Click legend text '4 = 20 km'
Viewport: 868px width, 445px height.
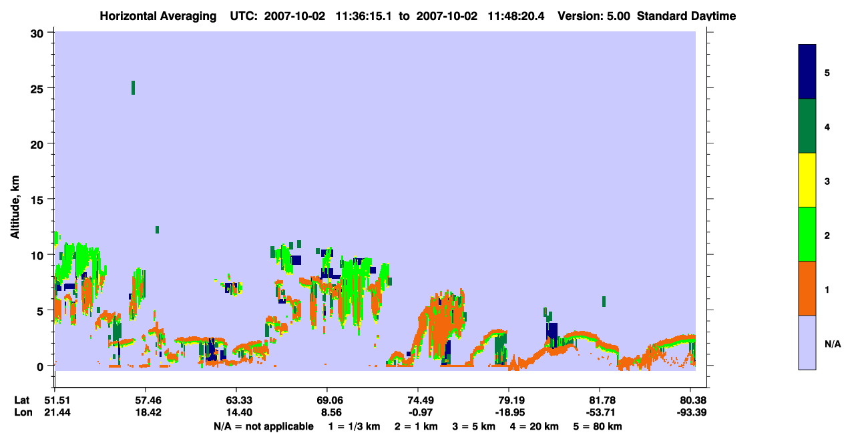535,426
